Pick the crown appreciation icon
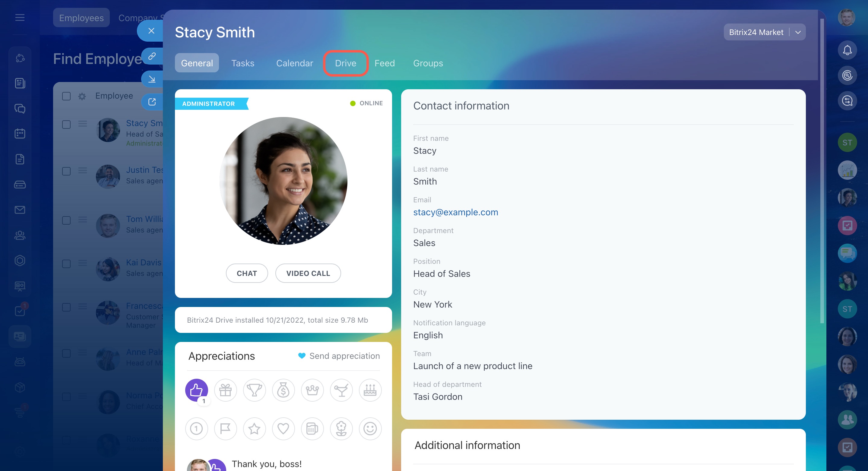 (312, 390)
